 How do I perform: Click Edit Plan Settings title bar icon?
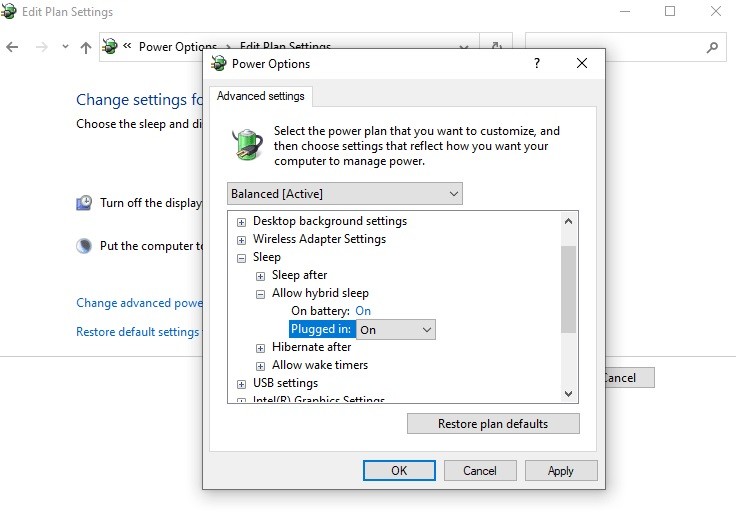[8, 11]
